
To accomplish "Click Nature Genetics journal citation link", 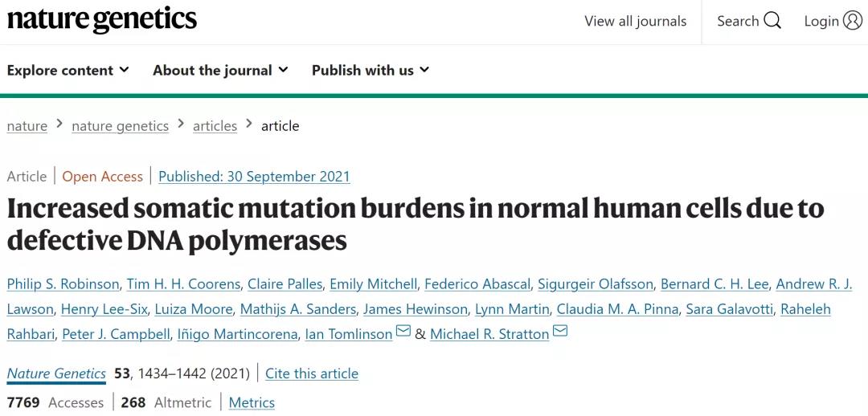I will point(56,373).
